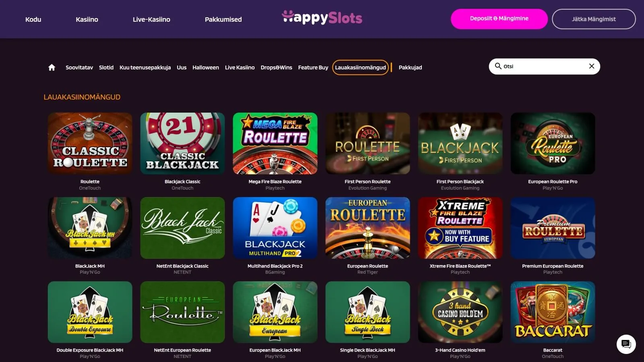Open Multihand Blackjack Pro 2 tile
644x362 pixels.
(275, 228)
